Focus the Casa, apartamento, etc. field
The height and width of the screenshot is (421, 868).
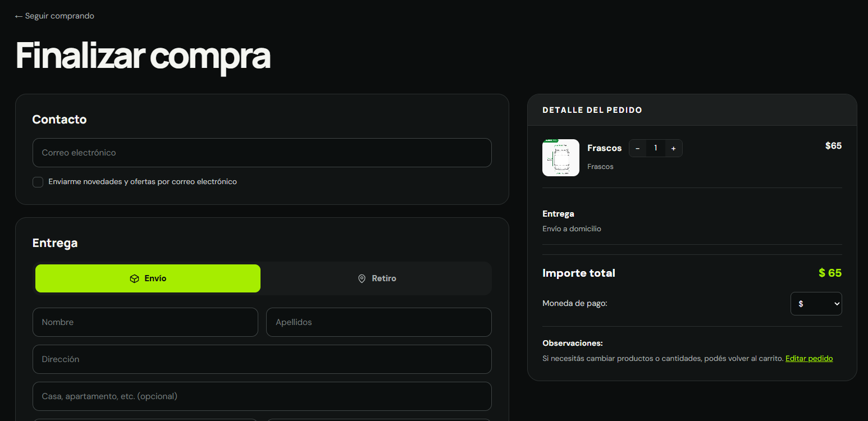[x=262, y=396]
